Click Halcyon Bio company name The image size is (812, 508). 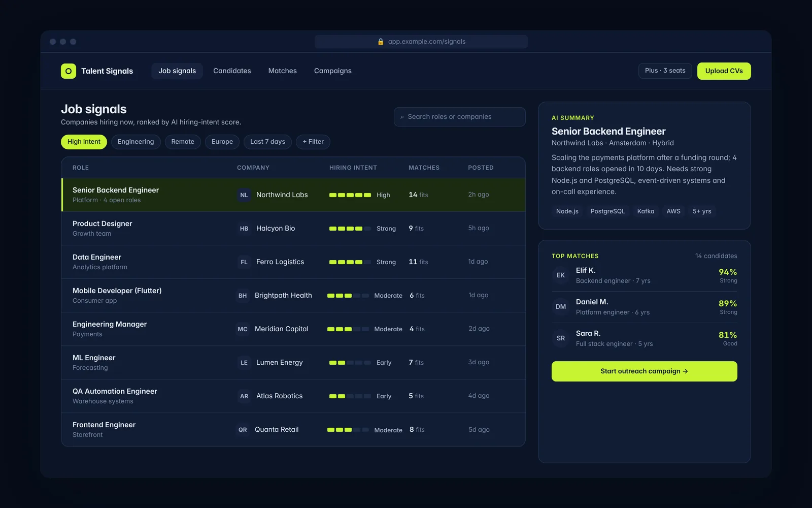tap(276, 229)
